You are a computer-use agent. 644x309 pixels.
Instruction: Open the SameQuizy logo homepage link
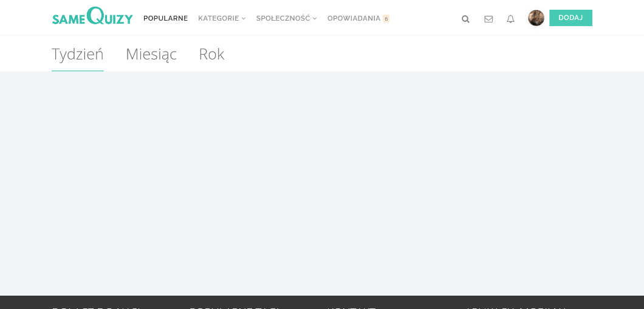pyautogui.click(x=92, y=16)
